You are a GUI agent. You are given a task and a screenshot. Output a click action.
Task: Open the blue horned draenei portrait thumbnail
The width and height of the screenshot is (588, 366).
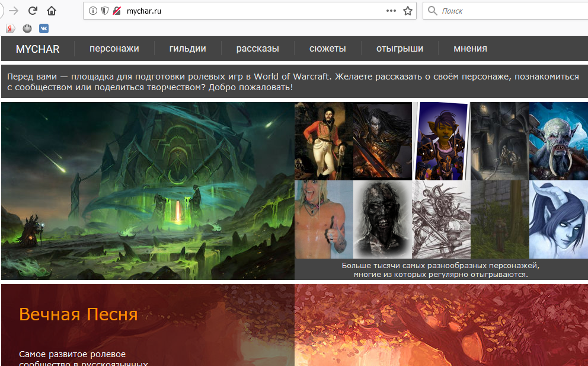pos(558,219)
